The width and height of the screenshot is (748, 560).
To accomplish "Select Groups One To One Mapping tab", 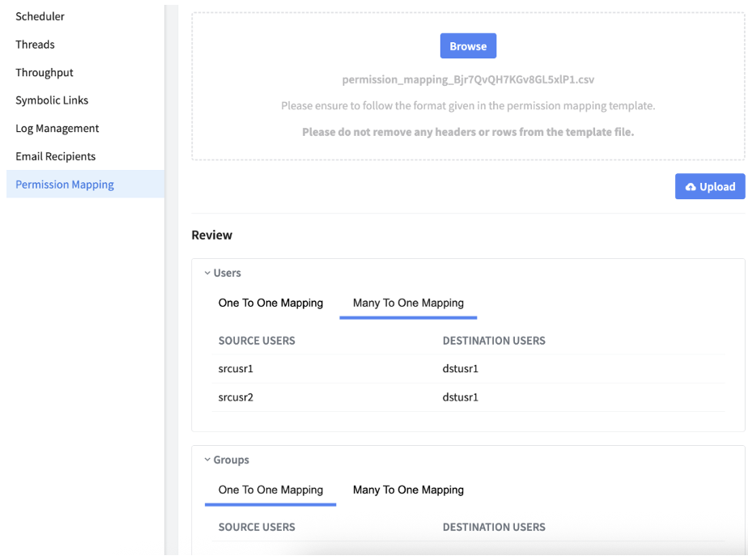I will click(x=270, y=490).
